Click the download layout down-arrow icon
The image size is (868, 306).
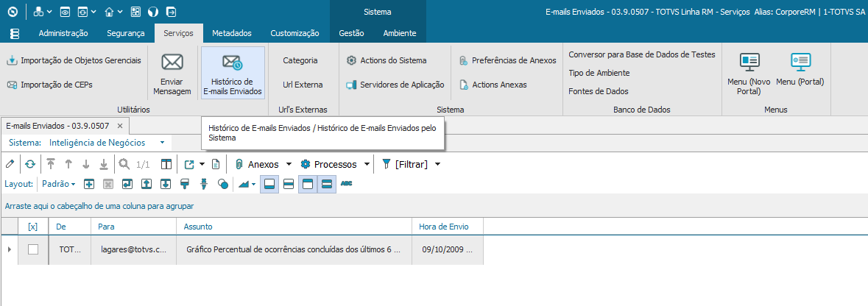(x=166, y=184)
